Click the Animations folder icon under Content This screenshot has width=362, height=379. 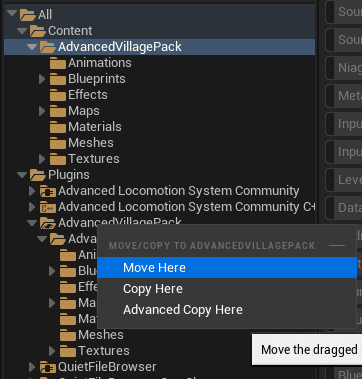pos(58,63)
